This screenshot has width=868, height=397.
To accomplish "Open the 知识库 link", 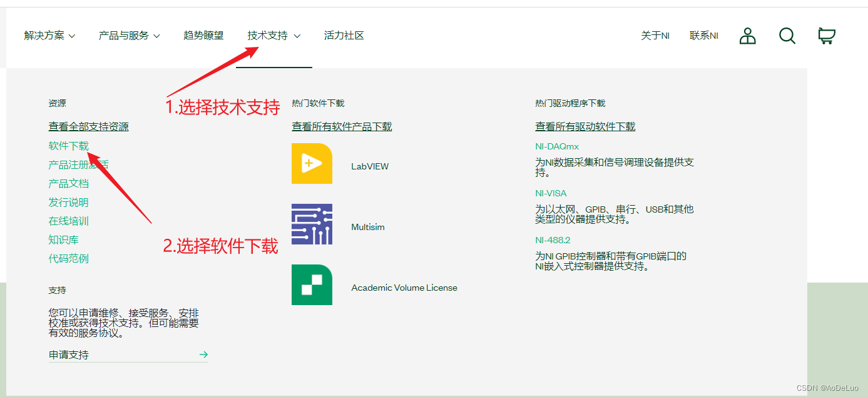I will pos(64,239).
